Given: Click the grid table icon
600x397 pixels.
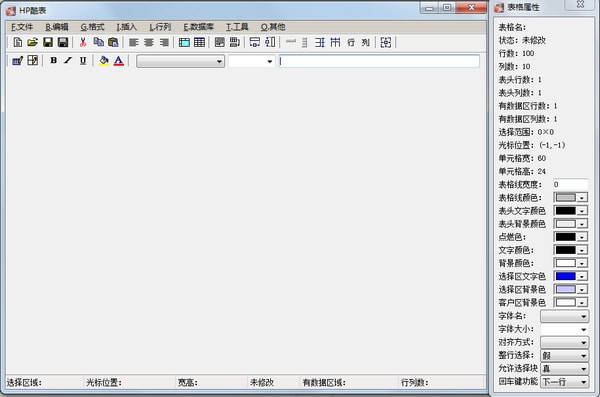Looking at the screenshot, I should (199, 42).
